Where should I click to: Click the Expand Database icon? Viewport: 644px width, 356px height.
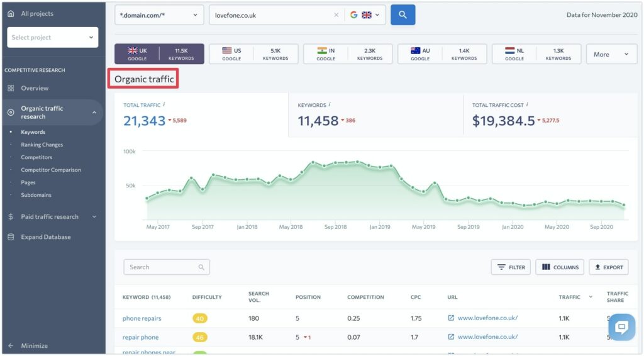coord(11,237)
